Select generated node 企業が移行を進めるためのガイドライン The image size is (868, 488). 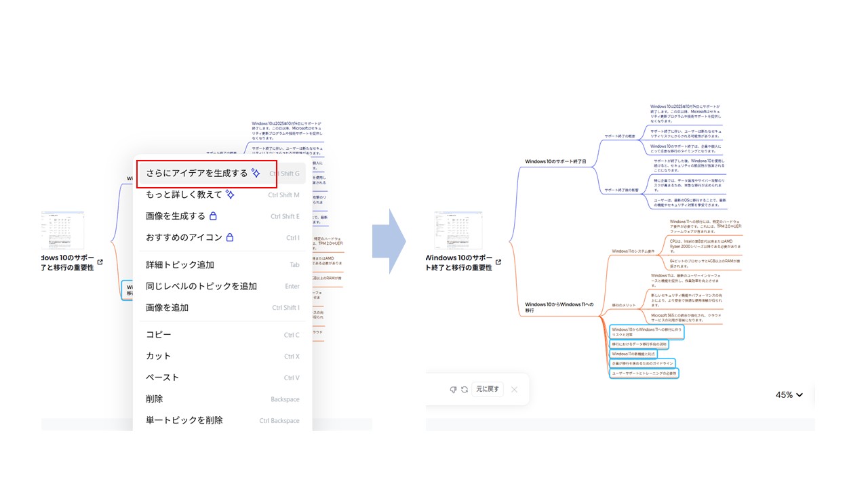642,363
